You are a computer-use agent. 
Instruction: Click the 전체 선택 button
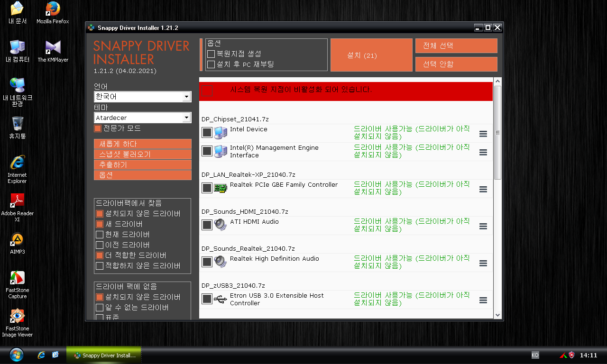click(456, 46)
